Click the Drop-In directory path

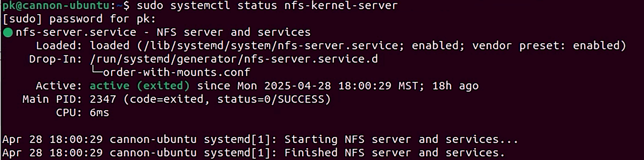tap(234, 59)
